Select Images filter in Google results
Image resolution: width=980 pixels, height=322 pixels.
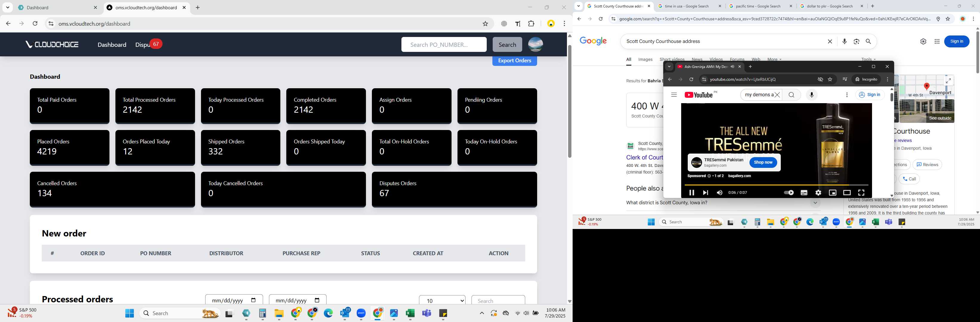click(645, 59)
